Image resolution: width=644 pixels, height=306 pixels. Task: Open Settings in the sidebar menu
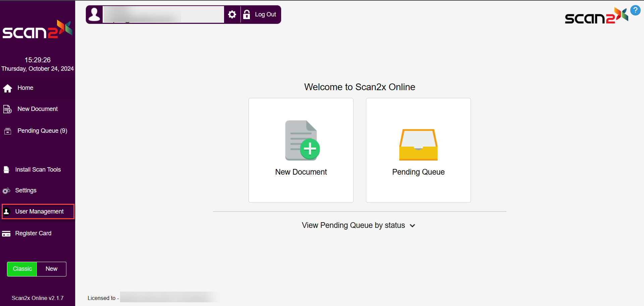pyautogui.click(x=25, y=190)
